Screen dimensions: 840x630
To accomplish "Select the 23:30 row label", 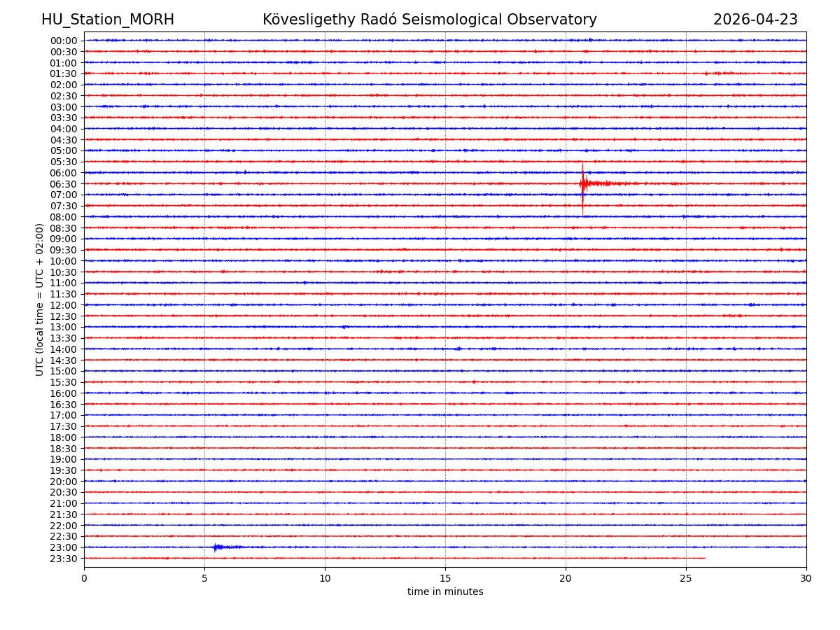I will click(64, 559).
